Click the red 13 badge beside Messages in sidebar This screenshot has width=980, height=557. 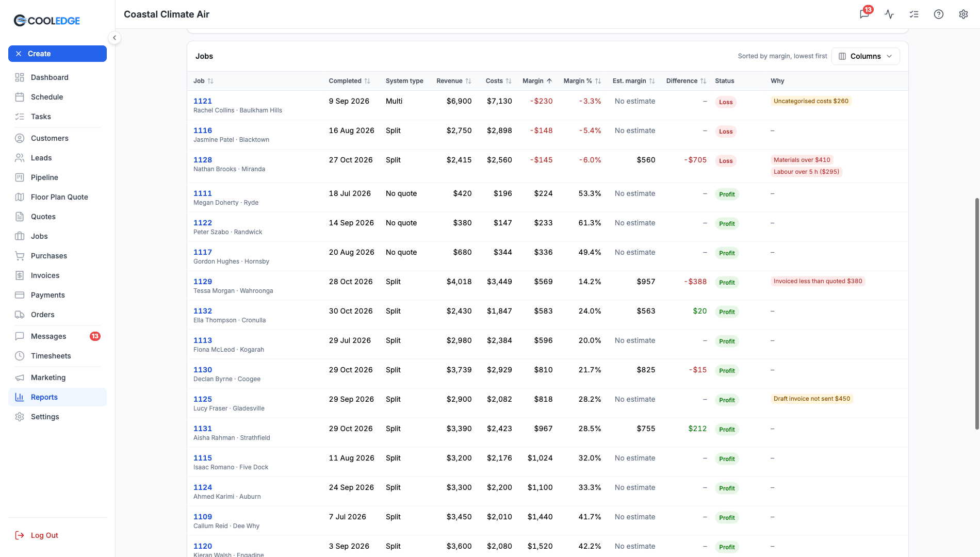(x=95, y=336)
